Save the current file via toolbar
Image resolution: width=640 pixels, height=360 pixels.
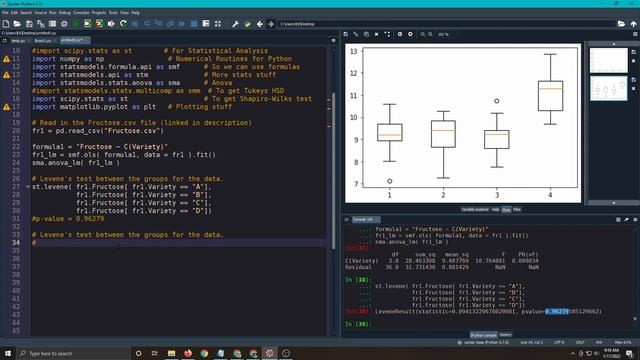[29, 24]
